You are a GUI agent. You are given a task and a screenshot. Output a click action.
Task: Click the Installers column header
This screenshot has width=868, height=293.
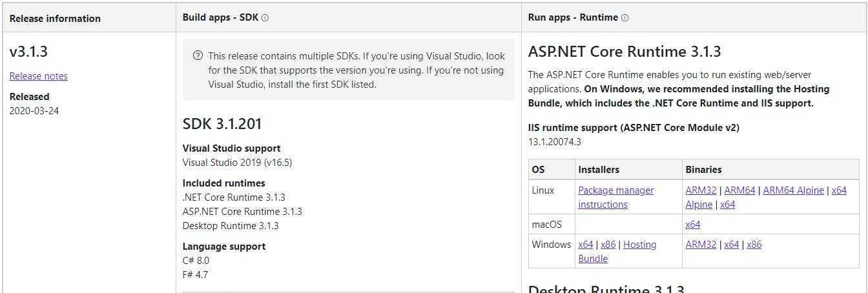pos(599,170)
